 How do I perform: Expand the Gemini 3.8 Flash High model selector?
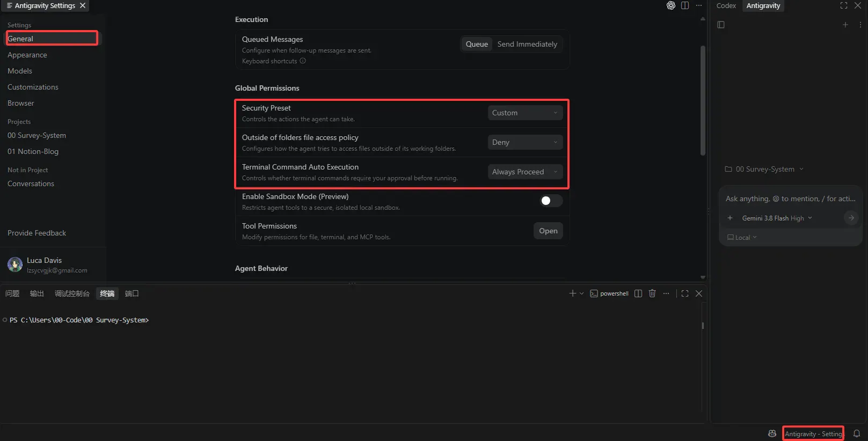pos(777,218)
